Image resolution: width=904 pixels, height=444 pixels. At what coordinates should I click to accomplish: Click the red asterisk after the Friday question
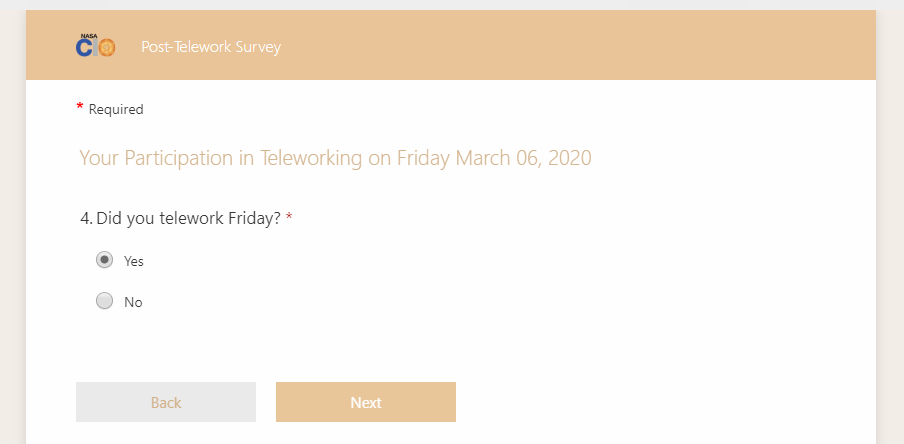click(289, 217)
